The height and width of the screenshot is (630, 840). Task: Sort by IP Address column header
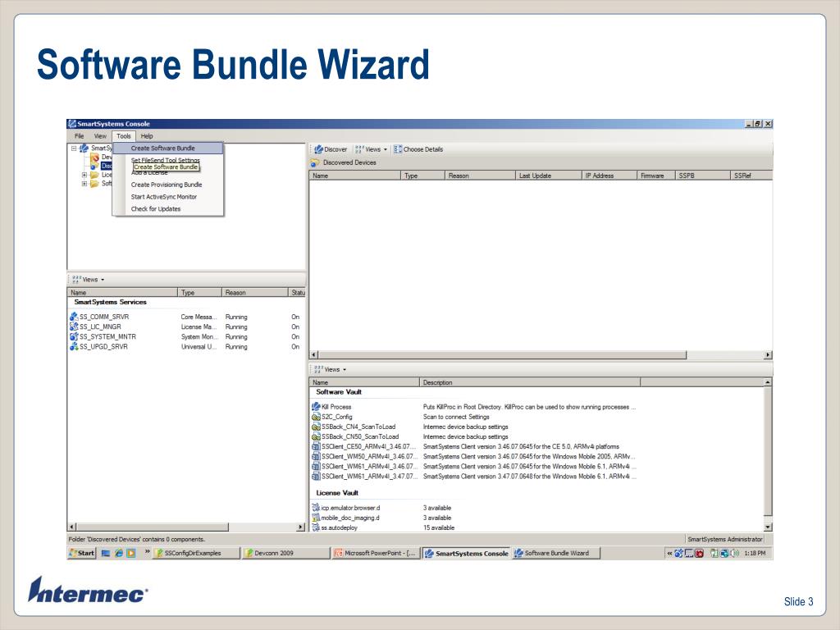(609, 176)
